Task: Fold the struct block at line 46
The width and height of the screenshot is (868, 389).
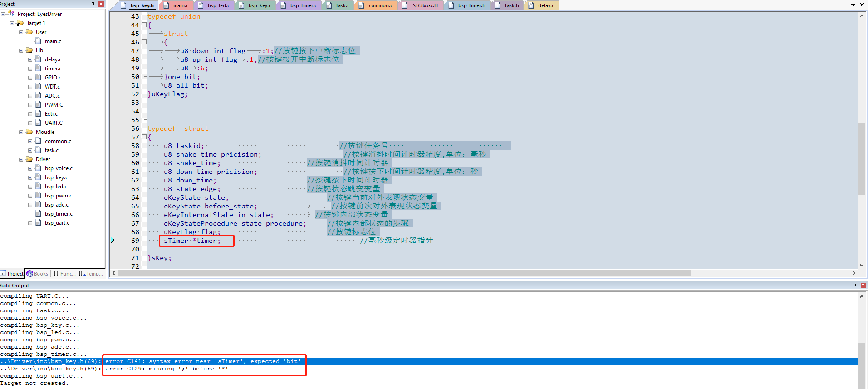Action: 144,42
